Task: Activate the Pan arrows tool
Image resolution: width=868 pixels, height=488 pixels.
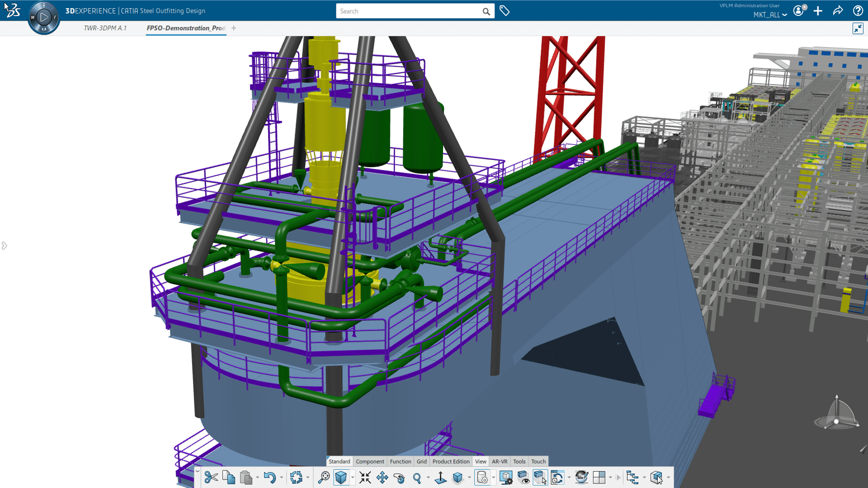Action: (382, 478)
